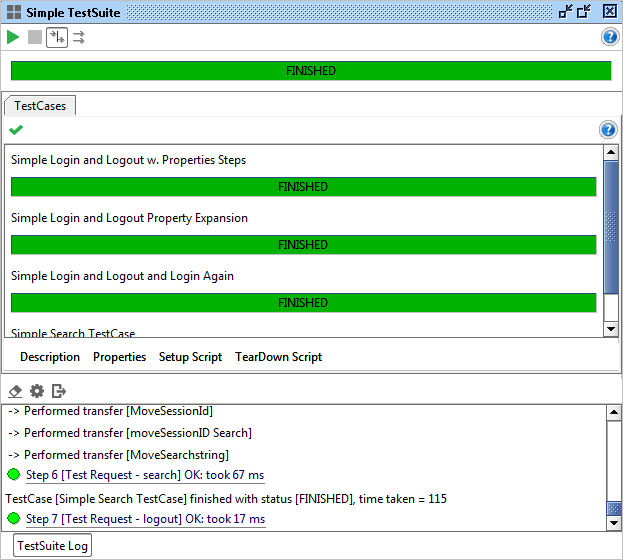Open the Description tab
Image resolution: width=623 pixels, height=560 pixels.
(x=50, y=357)
